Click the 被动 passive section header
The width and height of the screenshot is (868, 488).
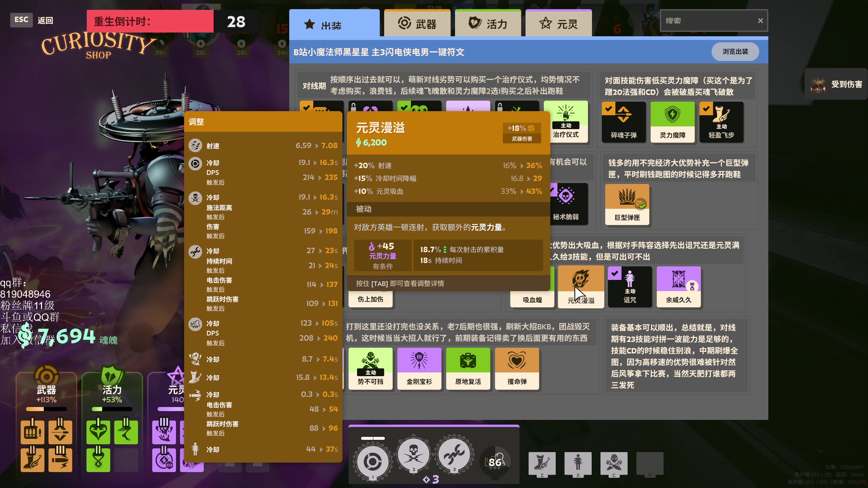(448, 209)
